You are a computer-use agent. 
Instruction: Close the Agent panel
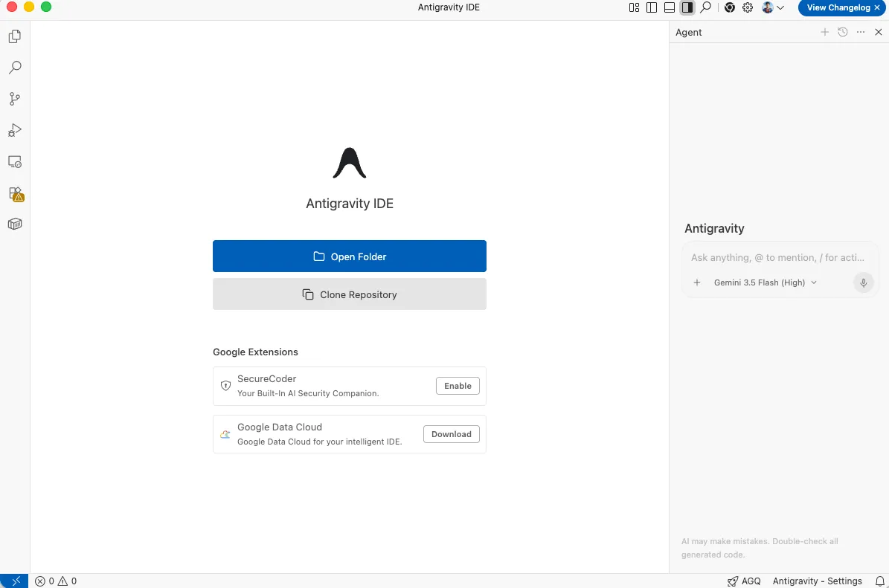(x=879, y=32)
